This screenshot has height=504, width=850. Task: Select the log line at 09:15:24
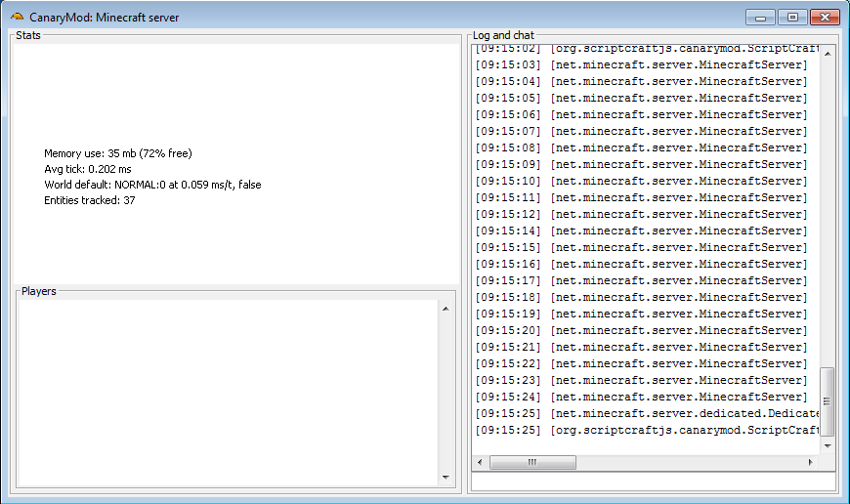641,397
